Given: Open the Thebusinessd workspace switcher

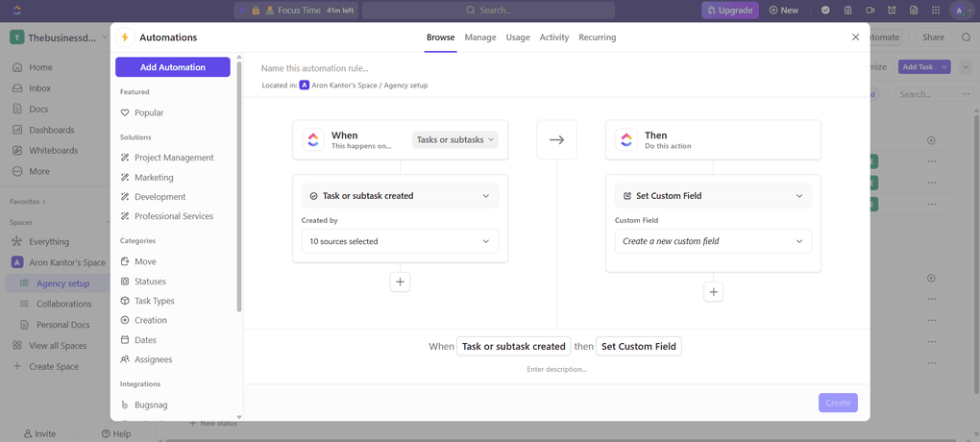Looking at the screenshot, I should (x=60, y=37).
